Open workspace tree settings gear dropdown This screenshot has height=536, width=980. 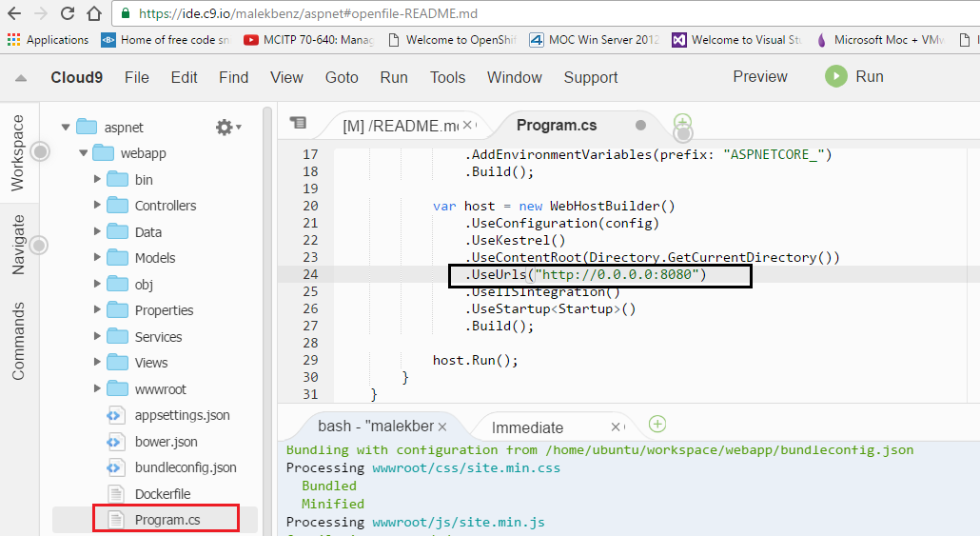(228, 128)
